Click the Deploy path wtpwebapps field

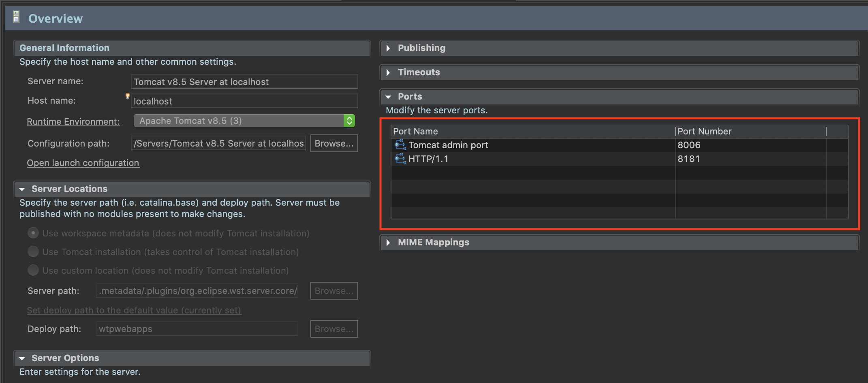[197, 329]
